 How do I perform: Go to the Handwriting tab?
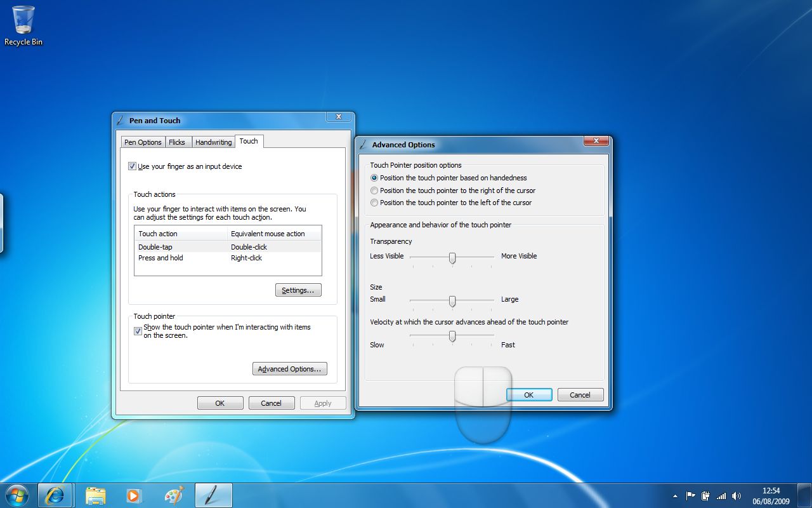coord(214,142)
